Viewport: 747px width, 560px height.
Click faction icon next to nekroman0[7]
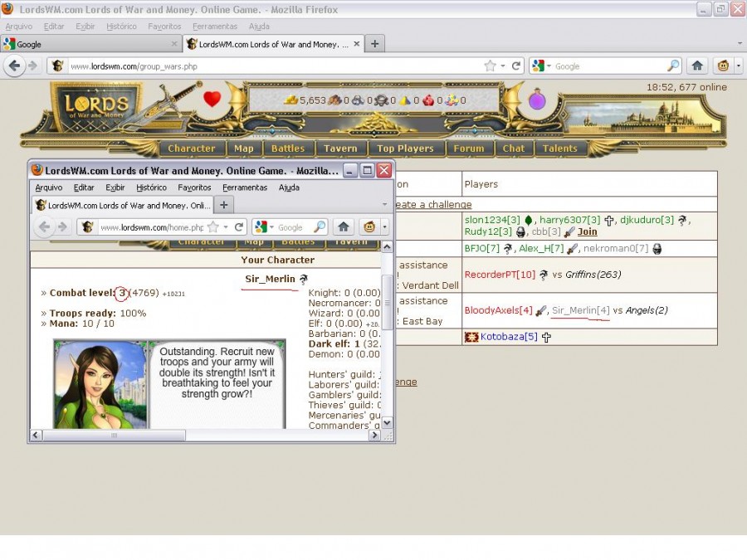657,249
